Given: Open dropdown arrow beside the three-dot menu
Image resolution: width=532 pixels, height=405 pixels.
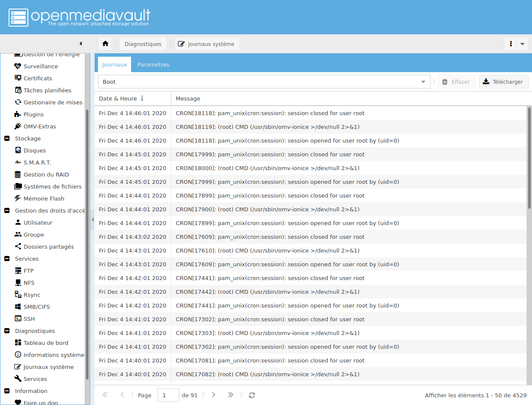Looking at the screenshot, I should click(522, 44).
